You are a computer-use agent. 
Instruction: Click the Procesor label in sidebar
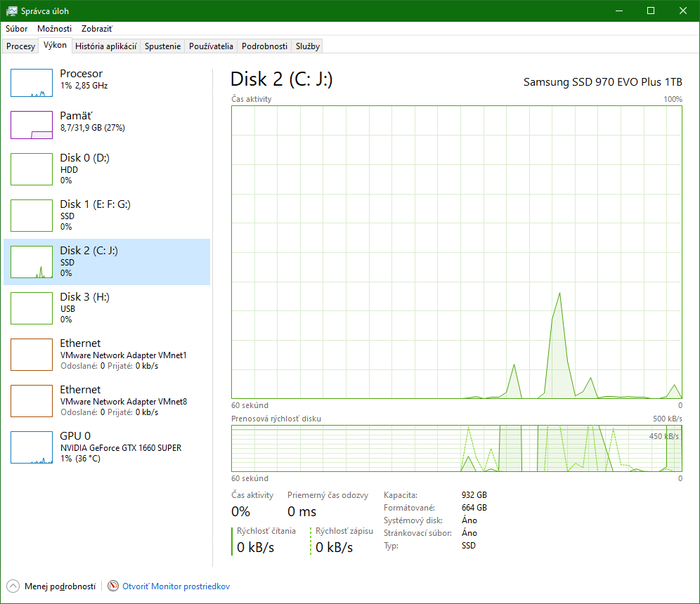82,74
